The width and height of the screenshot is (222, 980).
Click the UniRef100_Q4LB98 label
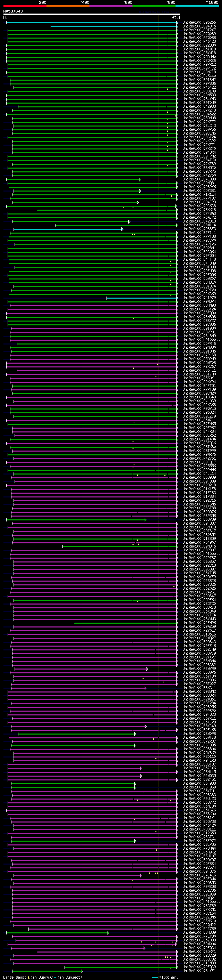coord(199,179)
